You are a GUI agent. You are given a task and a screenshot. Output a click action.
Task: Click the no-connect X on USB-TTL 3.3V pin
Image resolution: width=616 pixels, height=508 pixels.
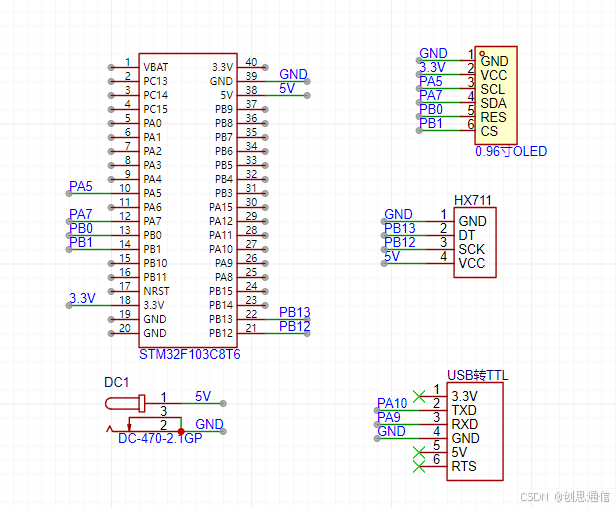point(419,396)
